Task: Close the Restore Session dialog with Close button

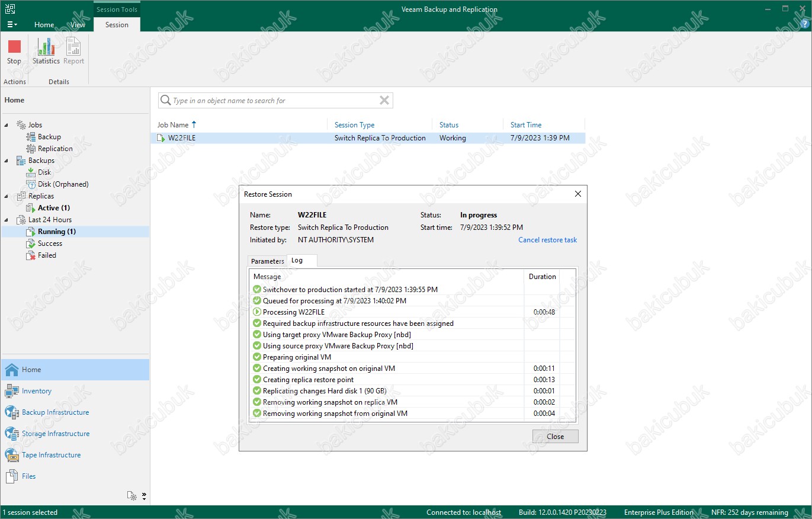Action: [556, 437]
